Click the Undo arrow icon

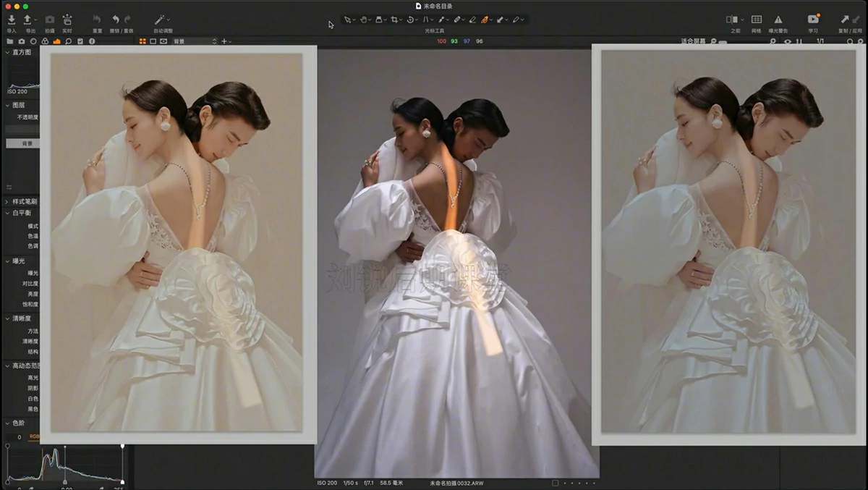[116, 20]
